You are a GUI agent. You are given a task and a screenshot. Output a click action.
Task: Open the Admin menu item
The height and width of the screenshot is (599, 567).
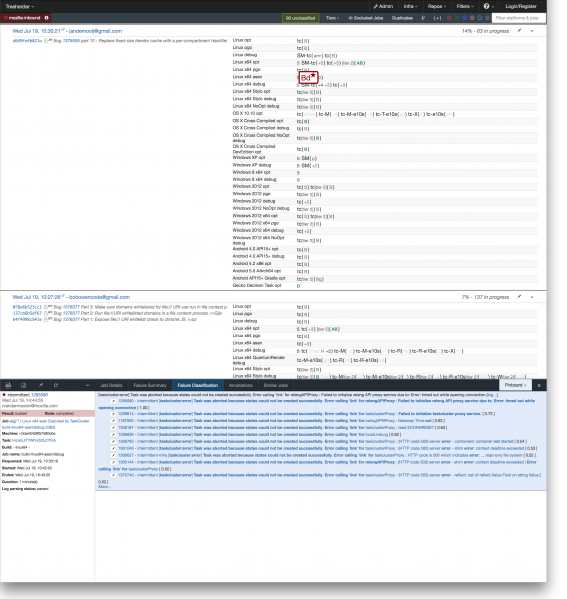tap(383, 6)
